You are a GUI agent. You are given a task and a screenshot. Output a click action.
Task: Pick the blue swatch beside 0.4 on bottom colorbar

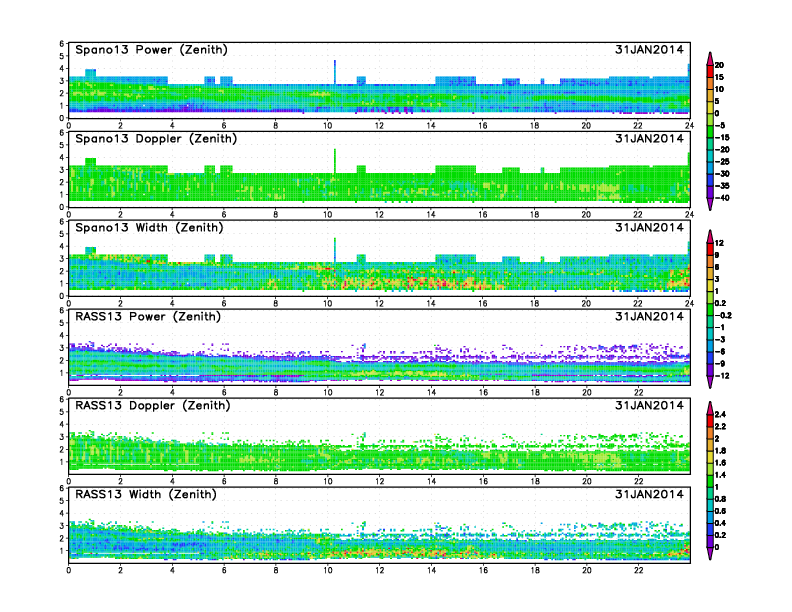click(710, 529)
